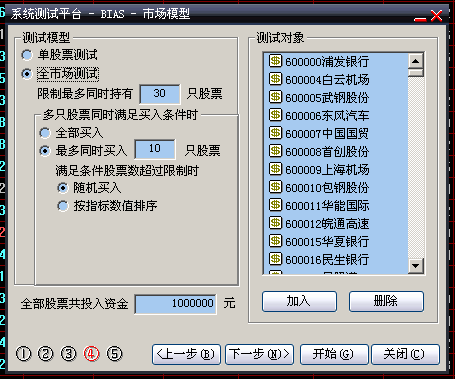Click the 关闭(C) button
This screenshot has height=379, width=455.
[405, 354]
